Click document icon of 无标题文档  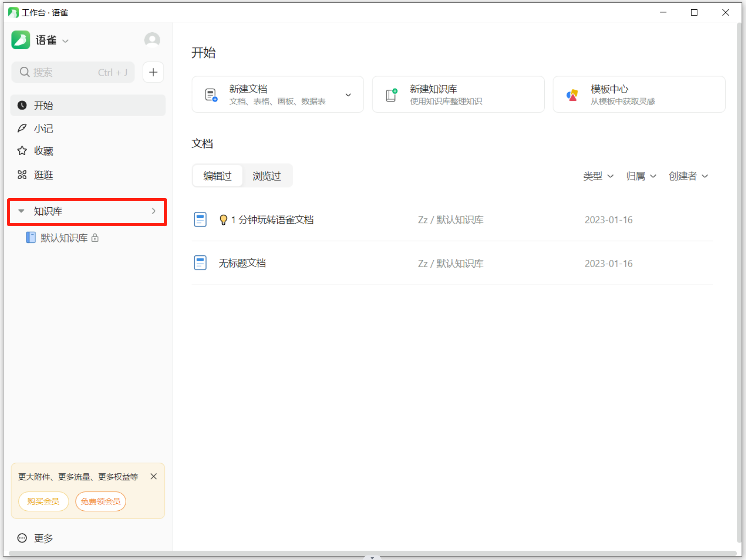click(200, 263)
